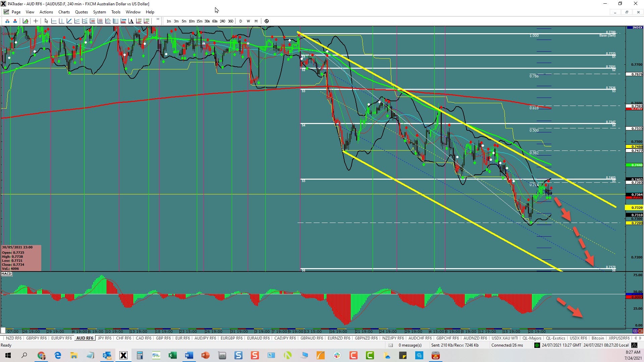This screenshot has height=362, width=644.
Task: Select the text annotation tool
Action: [131, 21]
